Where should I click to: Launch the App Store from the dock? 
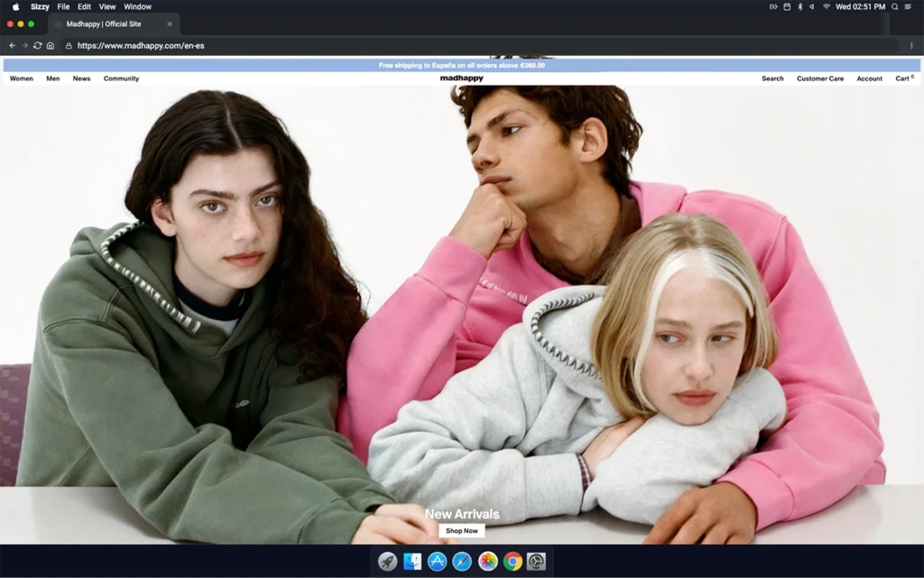438,562
